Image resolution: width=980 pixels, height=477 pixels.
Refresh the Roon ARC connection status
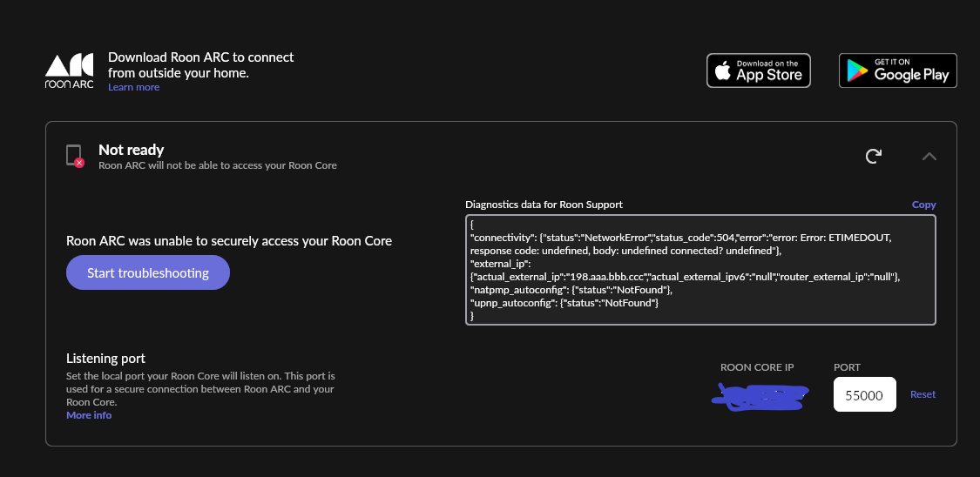[x=873, y=156]
